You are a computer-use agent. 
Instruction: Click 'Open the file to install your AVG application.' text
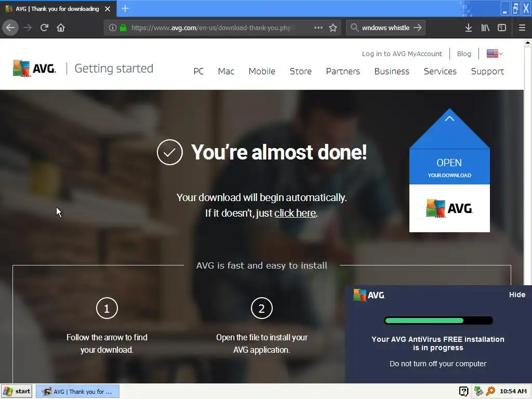262,343
